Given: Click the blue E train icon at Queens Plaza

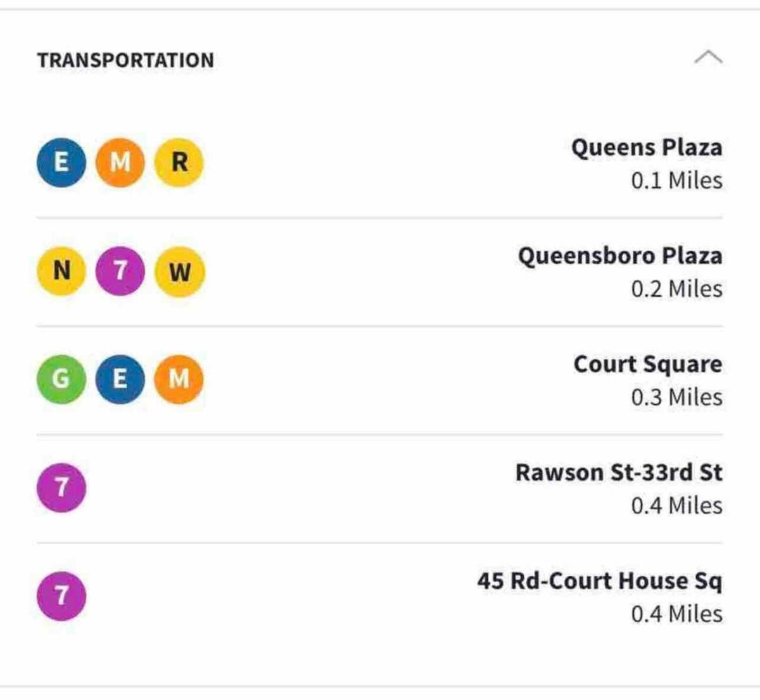Looking at the screenshot, I should pyautogui.click(x=61, y=163).
